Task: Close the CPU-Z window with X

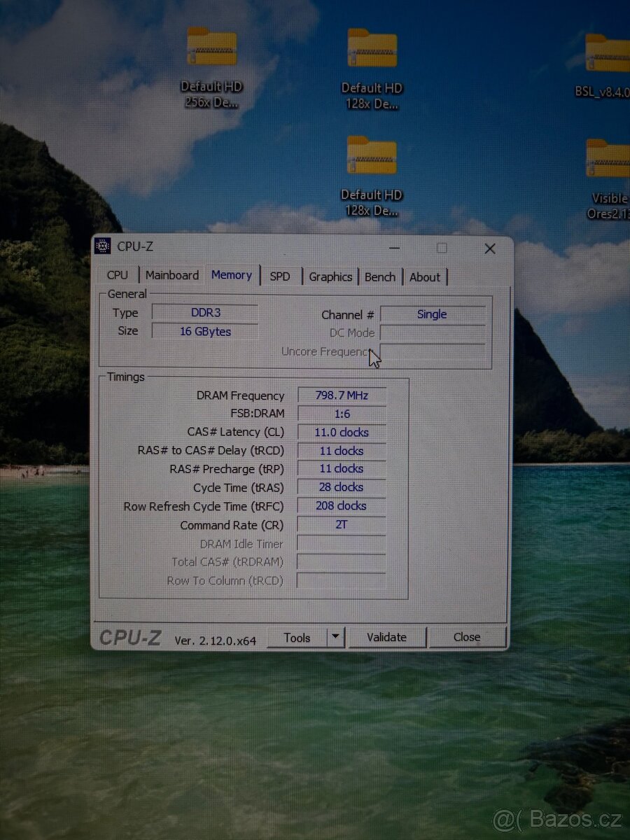Action: coord(490,248)
